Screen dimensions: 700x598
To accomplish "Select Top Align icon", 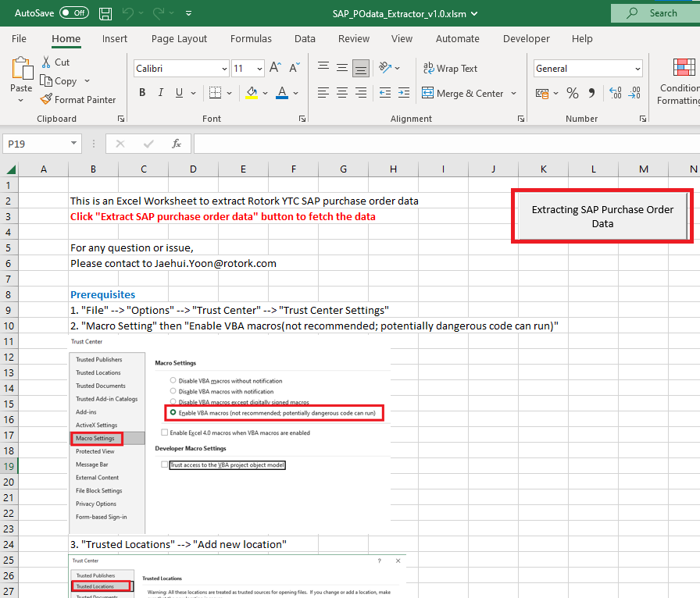I will (323, 68).
